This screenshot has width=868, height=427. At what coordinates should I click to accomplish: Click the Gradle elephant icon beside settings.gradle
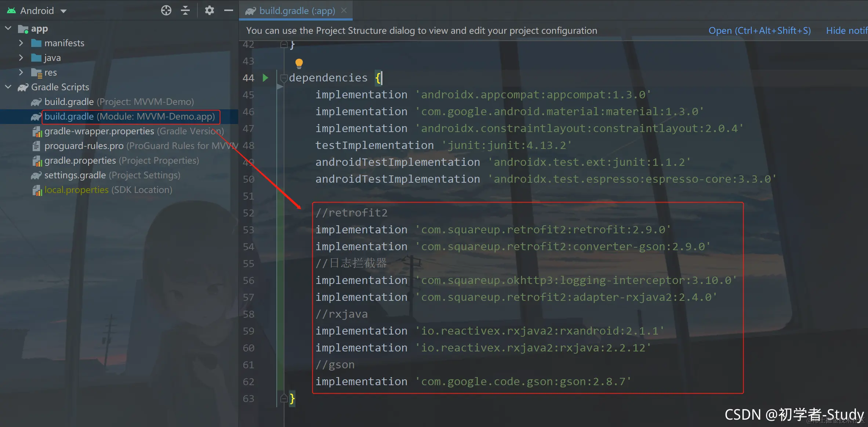(x=36, y=175)
